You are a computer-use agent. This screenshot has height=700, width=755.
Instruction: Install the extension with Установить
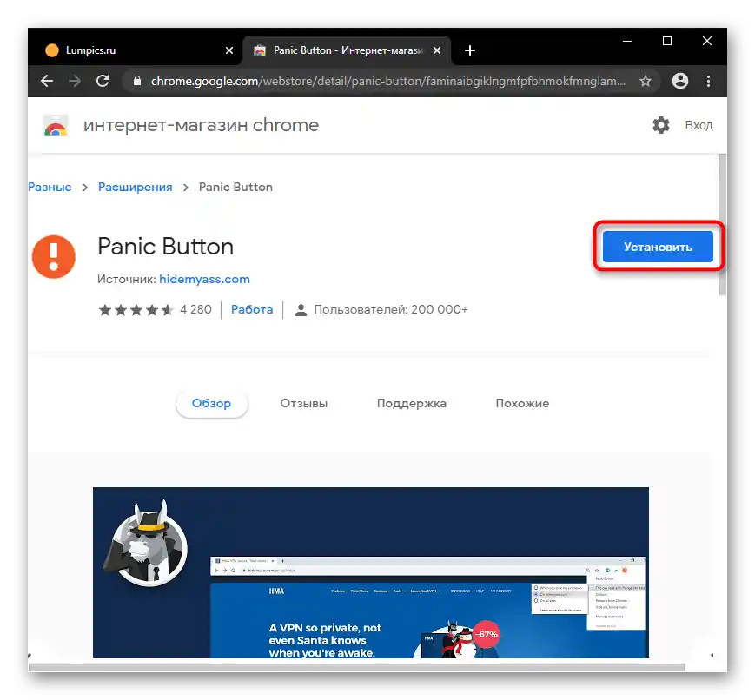(x=658, y=247)
